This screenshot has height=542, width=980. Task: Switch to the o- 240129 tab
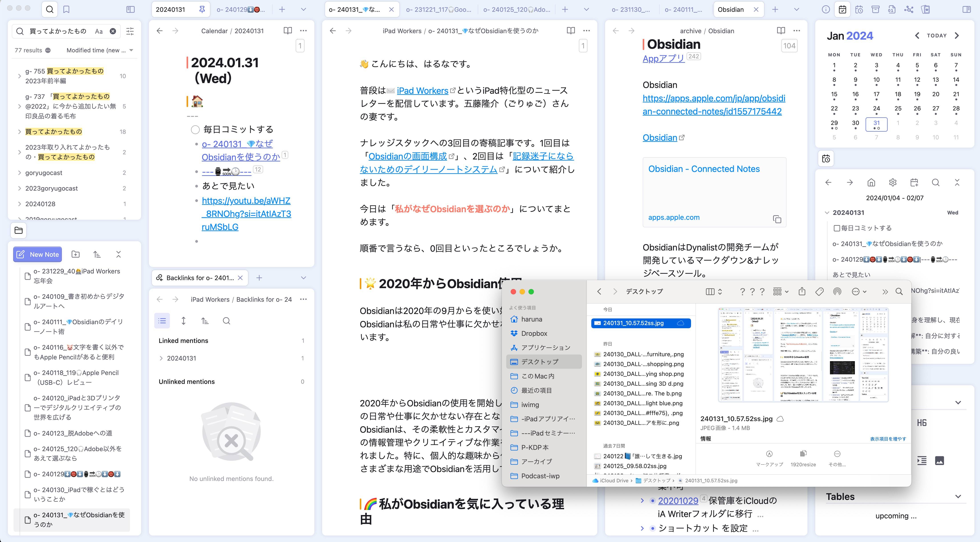[241, 10]
